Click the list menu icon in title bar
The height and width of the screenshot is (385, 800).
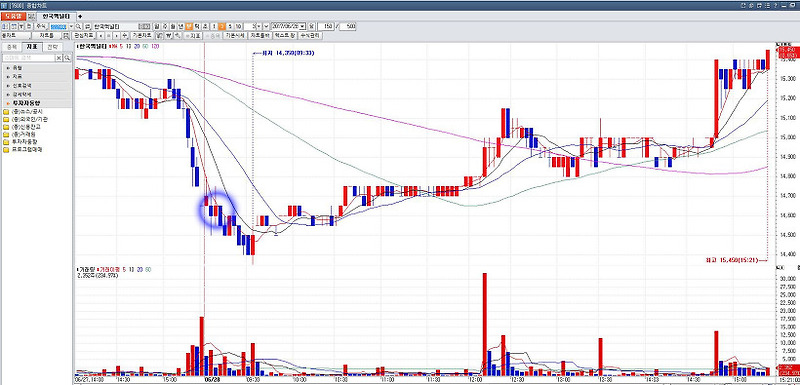click(x=767, y=5)
